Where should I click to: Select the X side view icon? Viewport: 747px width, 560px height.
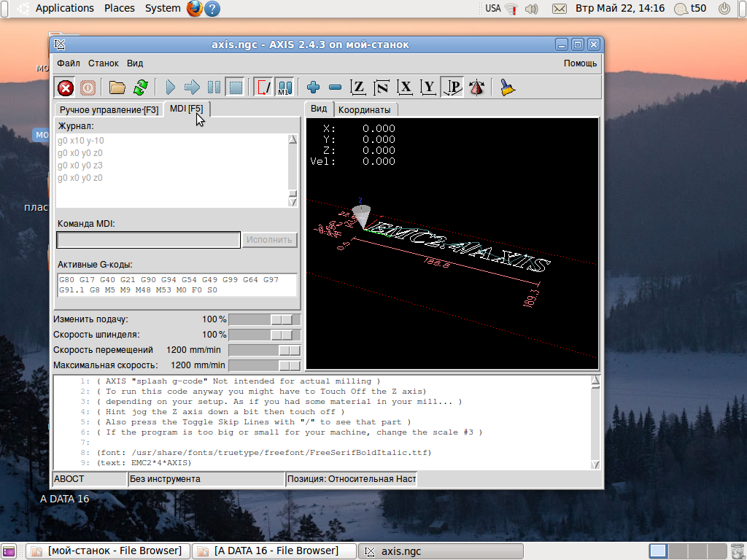coord(406,88)
